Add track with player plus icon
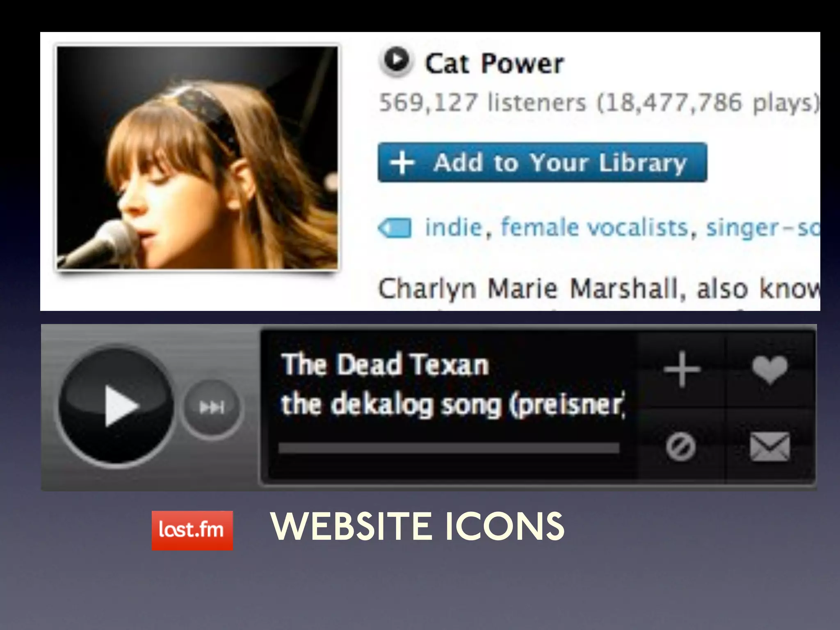This screenshot has width=840, height=630. pyautogui.click(x=682, y=370)
